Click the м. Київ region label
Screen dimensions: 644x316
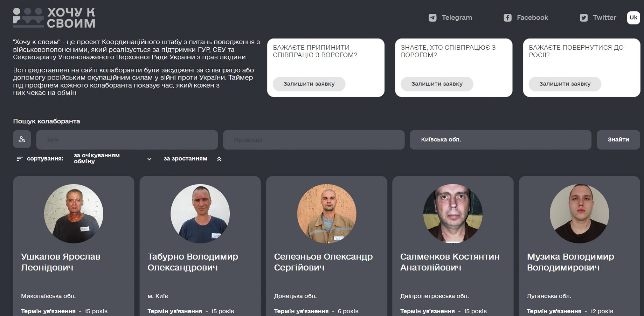coord(158,296)
